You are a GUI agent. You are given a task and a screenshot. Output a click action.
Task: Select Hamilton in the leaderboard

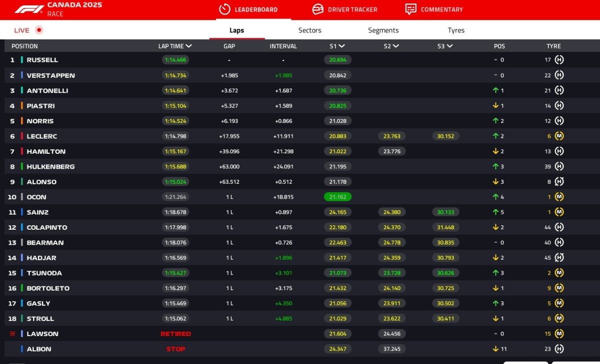pyautogui.click(x=46, y=151)
